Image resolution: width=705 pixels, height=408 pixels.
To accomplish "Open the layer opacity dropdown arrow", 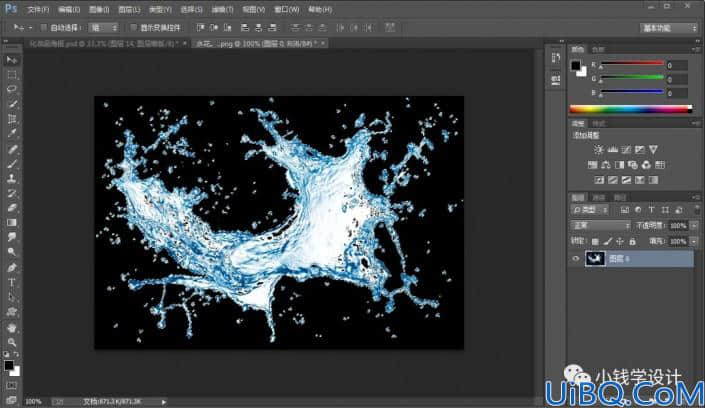I will pos(694,225).
